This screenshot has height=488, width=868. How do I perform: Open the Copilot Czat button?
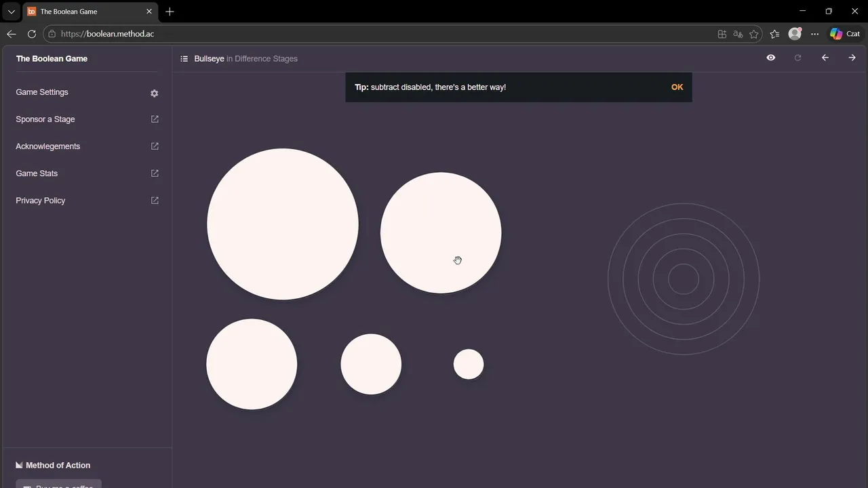(845, 34)
